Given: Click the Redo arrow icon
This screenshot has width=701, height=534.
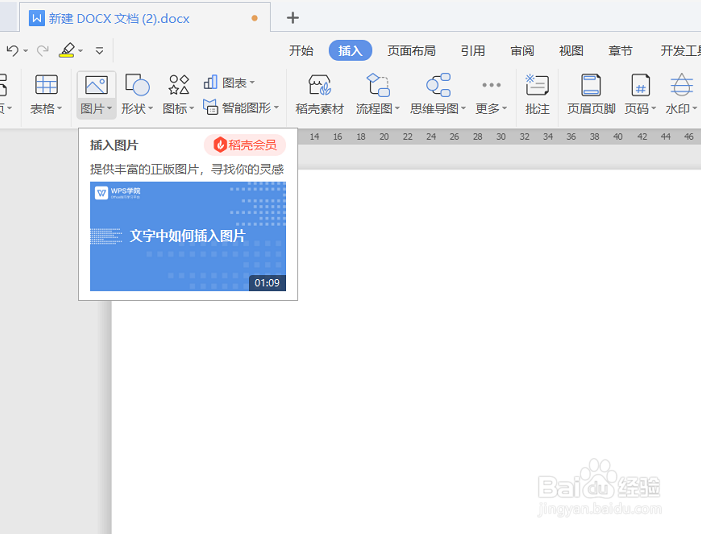Looking at the screenshot, I should tap(42, 51).
